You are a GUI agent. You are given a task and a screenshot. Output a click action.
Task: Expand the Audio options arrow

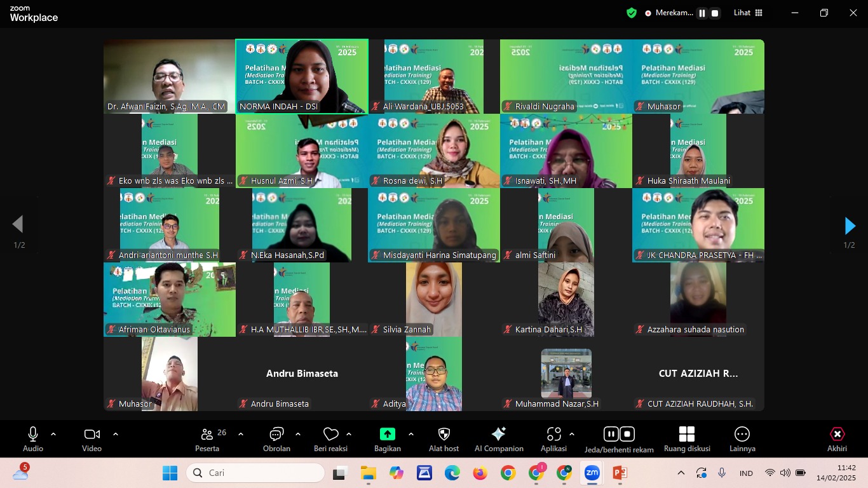tap(53, 434)
